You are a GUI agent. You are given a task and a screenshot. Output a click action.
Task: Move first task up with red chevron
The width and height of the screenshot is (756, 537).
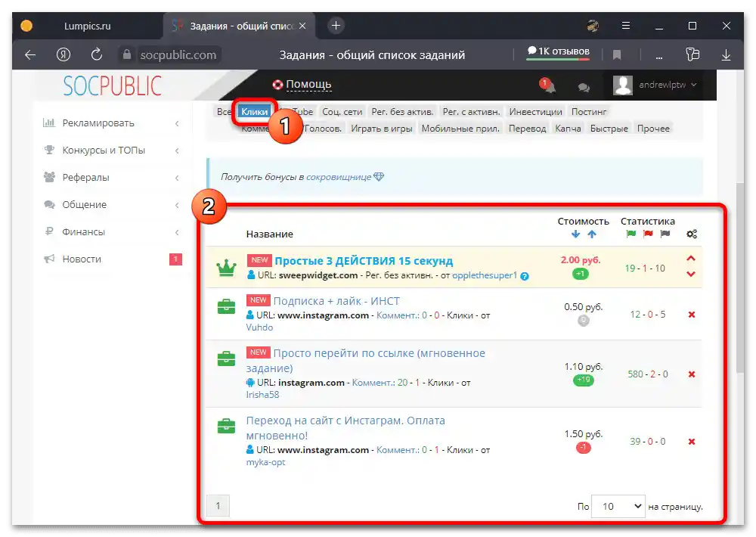click(x=691, y=259)
